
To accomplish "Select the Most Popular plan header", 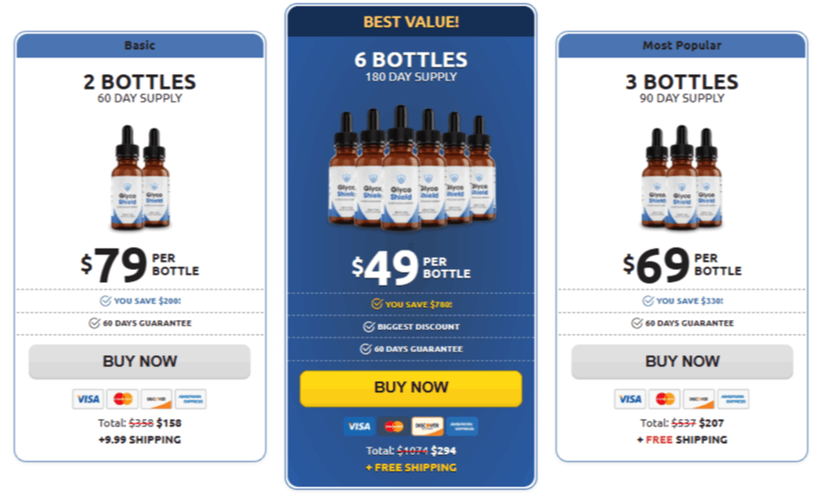I will pos(682,45).
